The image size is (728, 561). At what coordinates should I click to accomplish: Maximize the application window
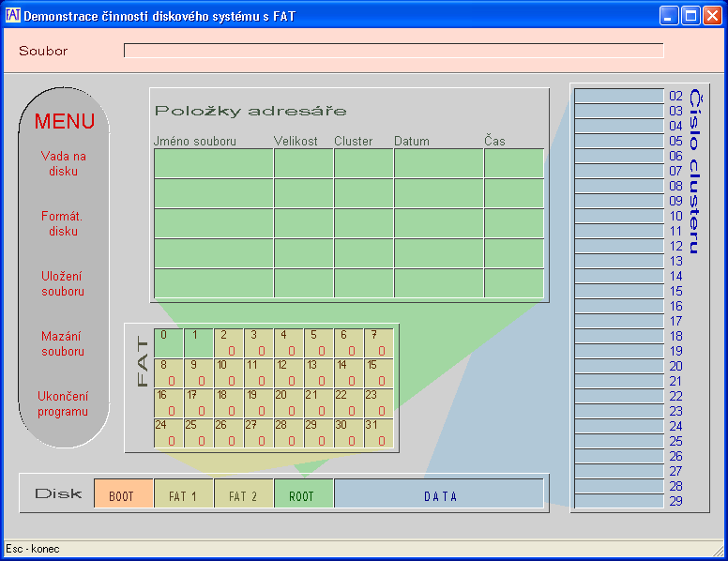[x=690, y=16]
